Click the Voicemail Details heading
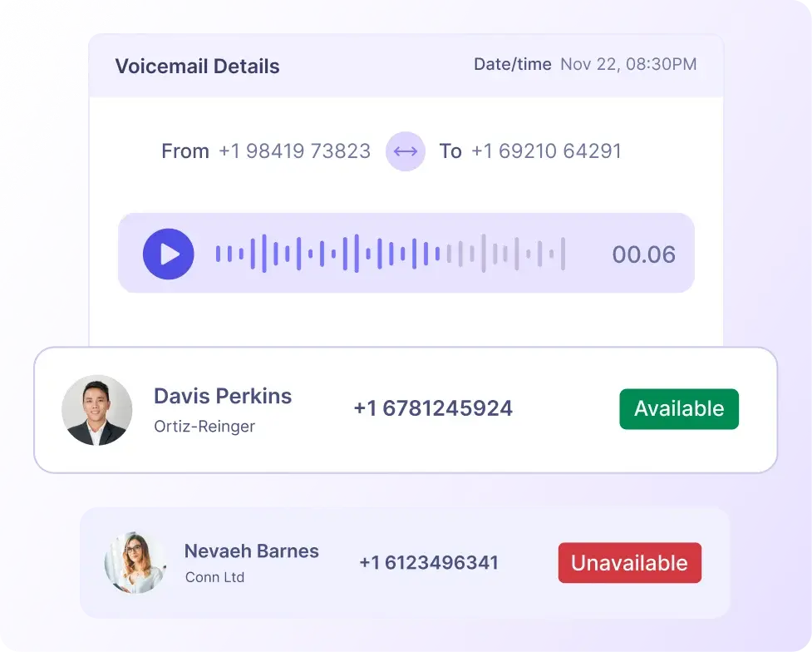The width and height of the screenshot is (812, 652). tap(197, 67)
